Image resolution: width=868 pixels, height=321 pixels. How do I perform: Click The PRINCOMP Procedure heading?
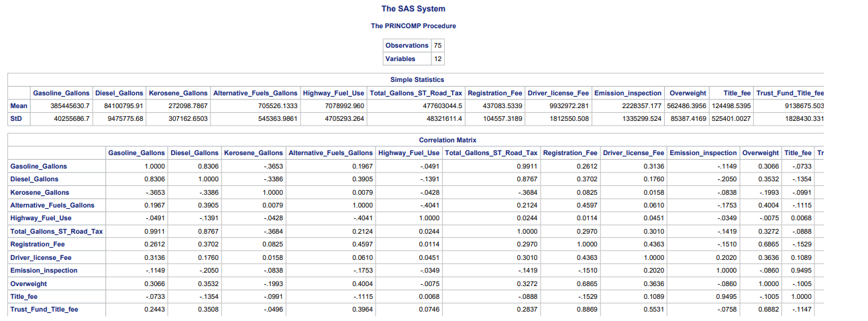(413, 26)
